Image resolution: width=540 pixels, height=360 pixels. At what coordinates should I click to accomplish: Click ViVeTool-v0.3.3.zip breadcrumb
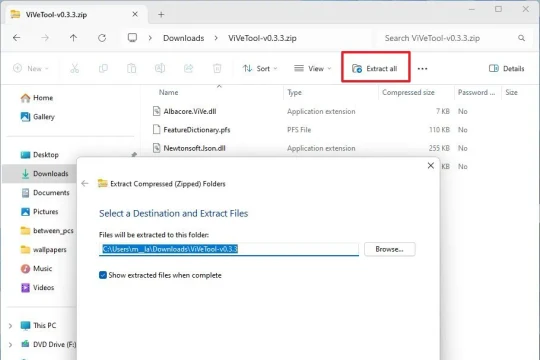262,38
